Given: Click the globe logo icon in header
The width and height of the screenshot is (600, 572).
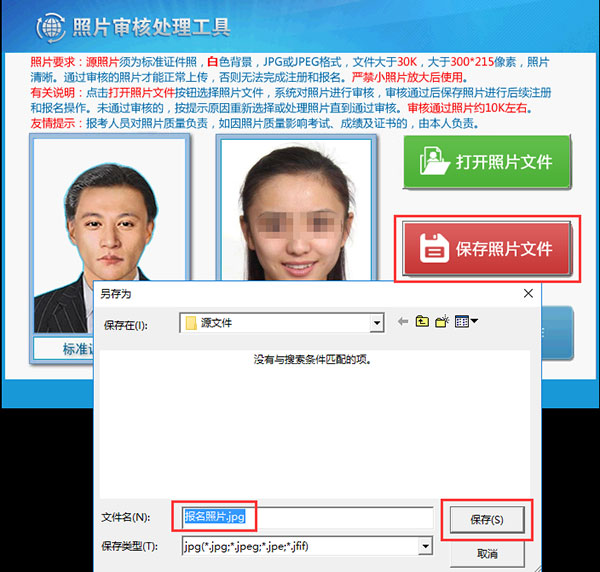Looking at the screenshot, I should (x=51, y=27).
